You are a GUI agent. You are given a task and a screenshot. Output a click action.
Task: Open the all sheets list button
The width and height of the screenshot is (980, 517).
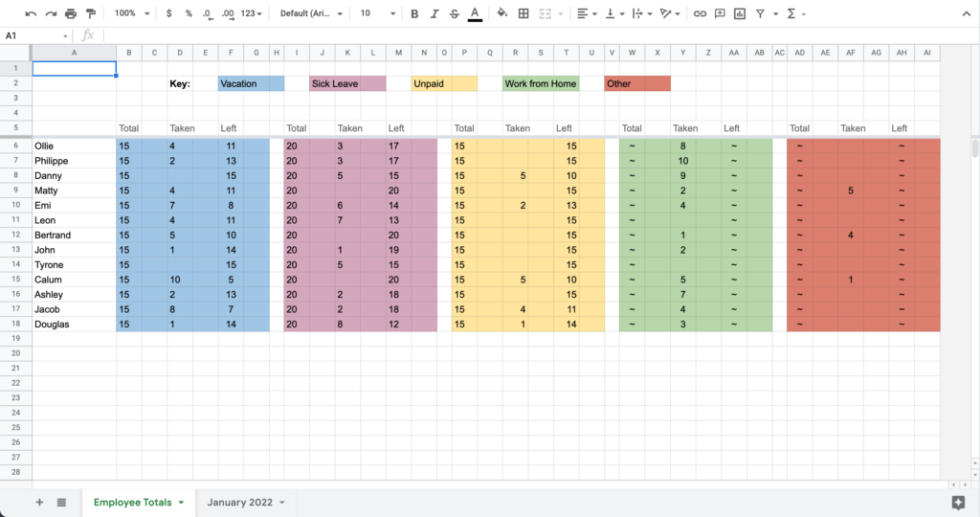(61, 502)
